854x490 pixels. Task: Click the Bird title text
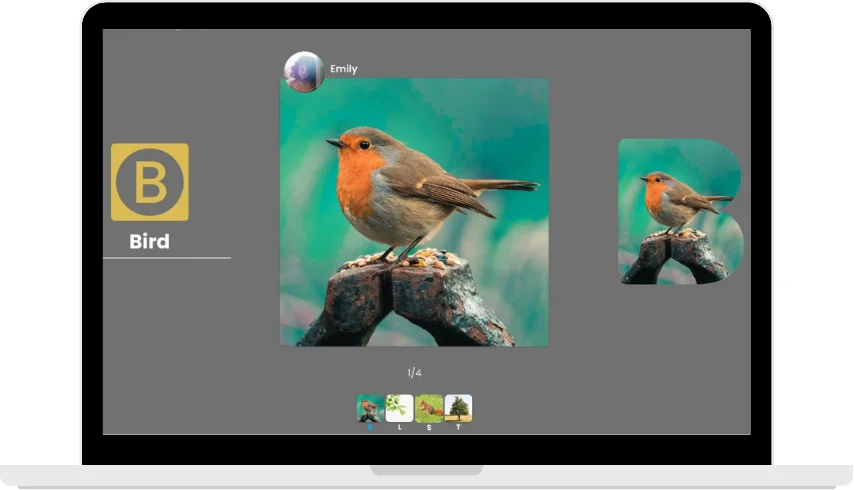[x=149, y=241]
